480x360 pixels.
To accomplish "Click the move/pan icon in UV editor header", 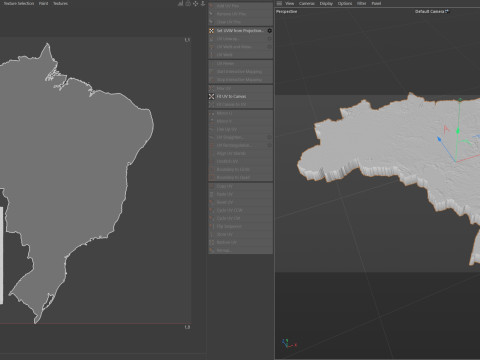I will [x=195, y=3].
